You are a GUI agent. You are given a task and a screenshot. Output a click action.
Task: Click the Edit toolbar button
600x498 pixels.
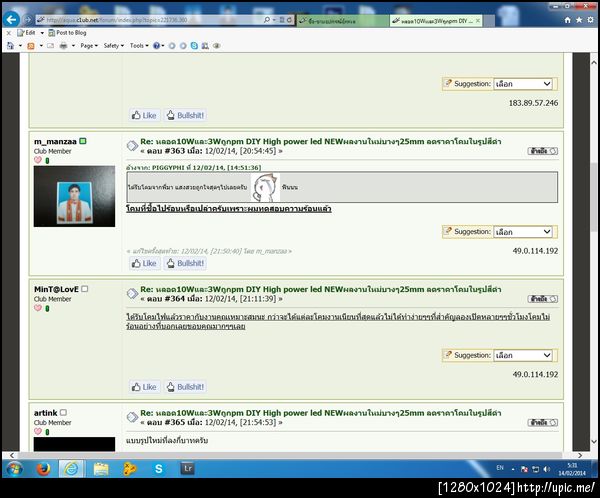pyautogui.click(x=26, y=33)
